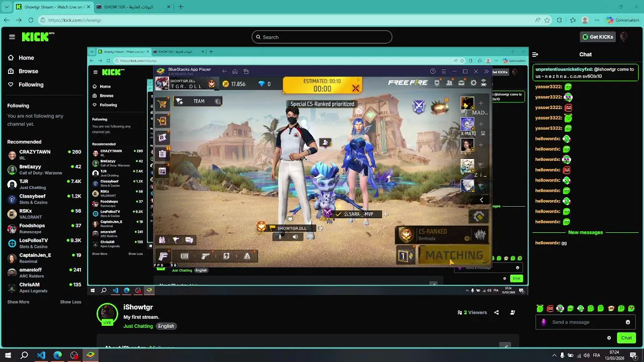The width and height of the screenshot is (644, 362).
Task: Open Home in the Kick sidebar
Action: pyautogui.click(x=21, y=58)
